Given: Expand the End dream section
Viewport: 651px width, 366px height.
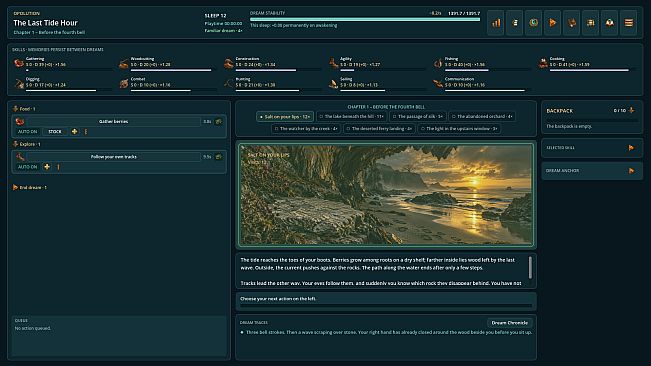Looking at the screenshot, I should point(29,188).
